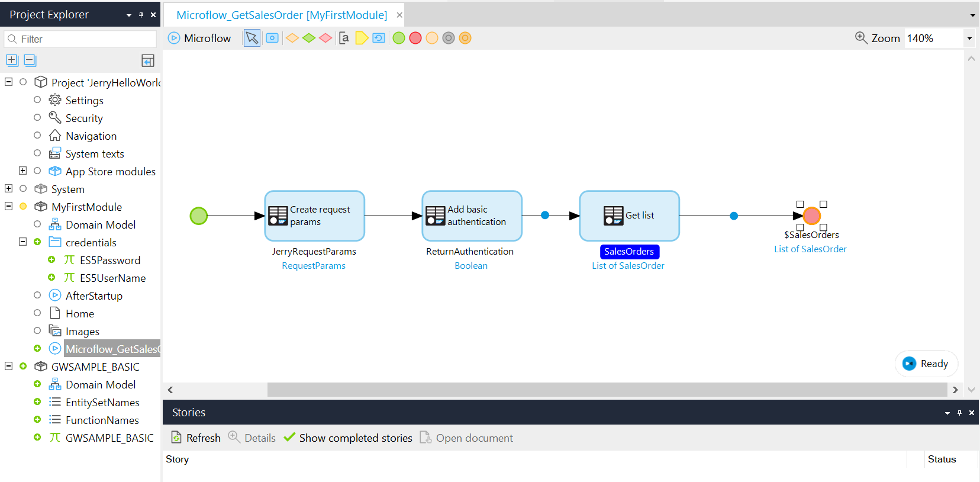Open MyFirstModule Domain Model

pyautogui.click(x=101, y=224)
